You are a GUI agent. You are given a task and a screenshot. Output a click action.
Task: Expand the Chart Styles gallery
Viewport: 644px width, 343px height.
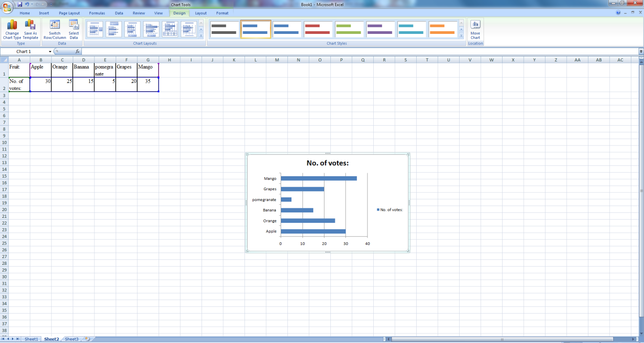pyautogui.click(x=461, y=36)
